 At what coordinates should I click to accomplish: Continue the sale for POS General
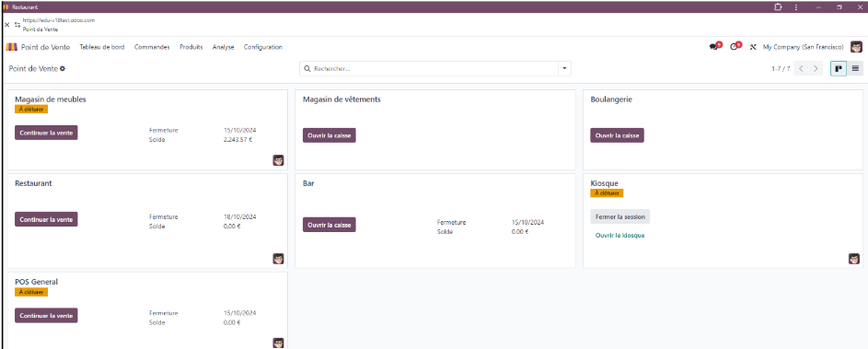click(46, 315)
